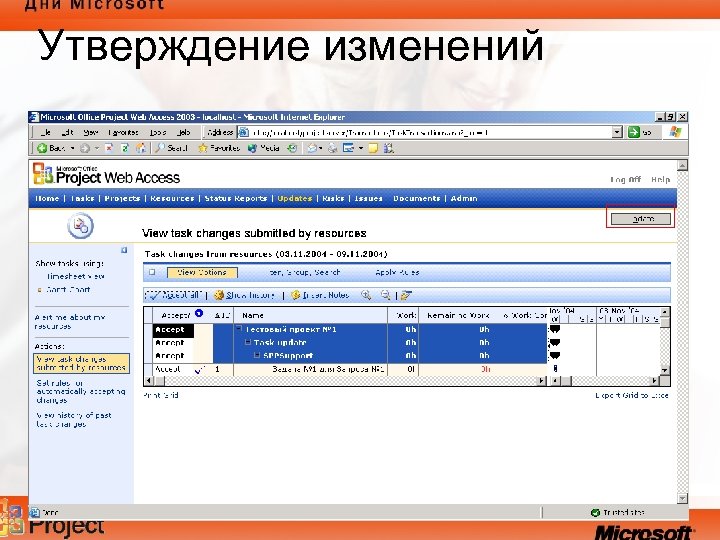Click the Mail envelope icon in IE toolbar

coord(312,148)
